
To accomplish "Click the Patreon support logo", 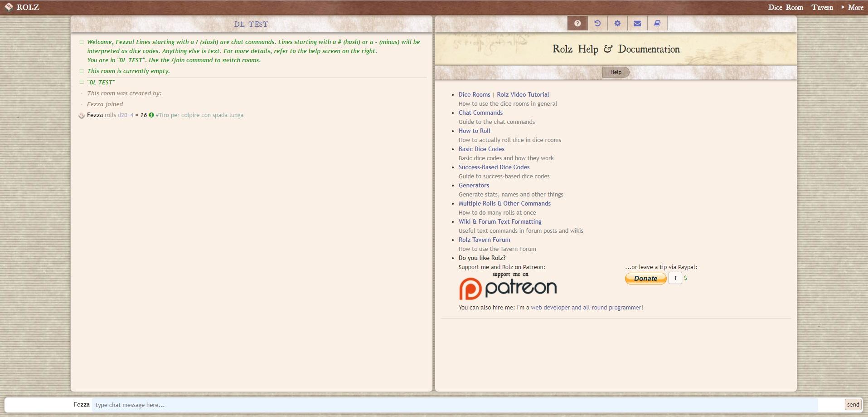I will coord(508,286).
